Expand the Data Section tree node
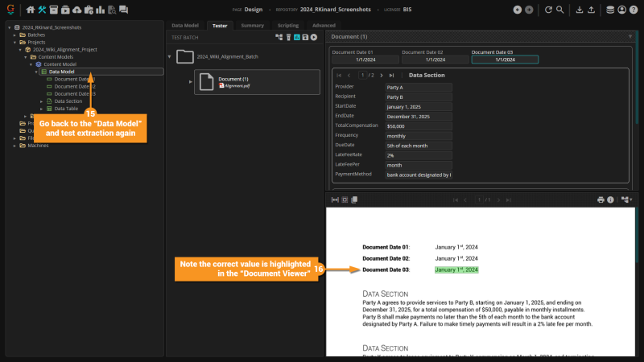The height and width of the screenshot is (362, 644). tap(42, 101)
